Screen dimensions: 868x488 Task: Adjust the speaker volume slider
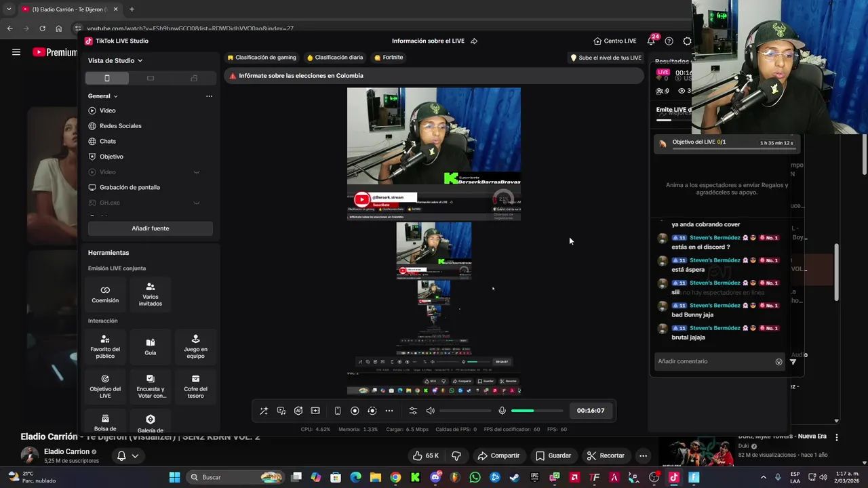(x=465, y=411)
